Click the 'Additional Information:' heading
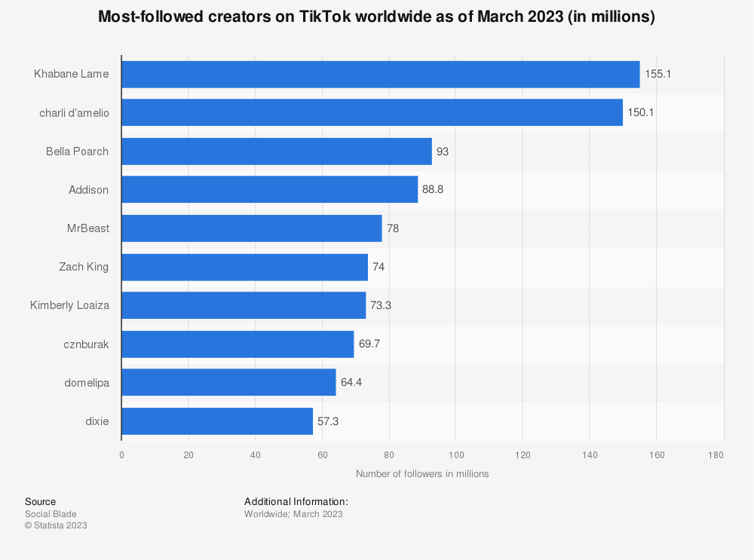 point(296,502)
